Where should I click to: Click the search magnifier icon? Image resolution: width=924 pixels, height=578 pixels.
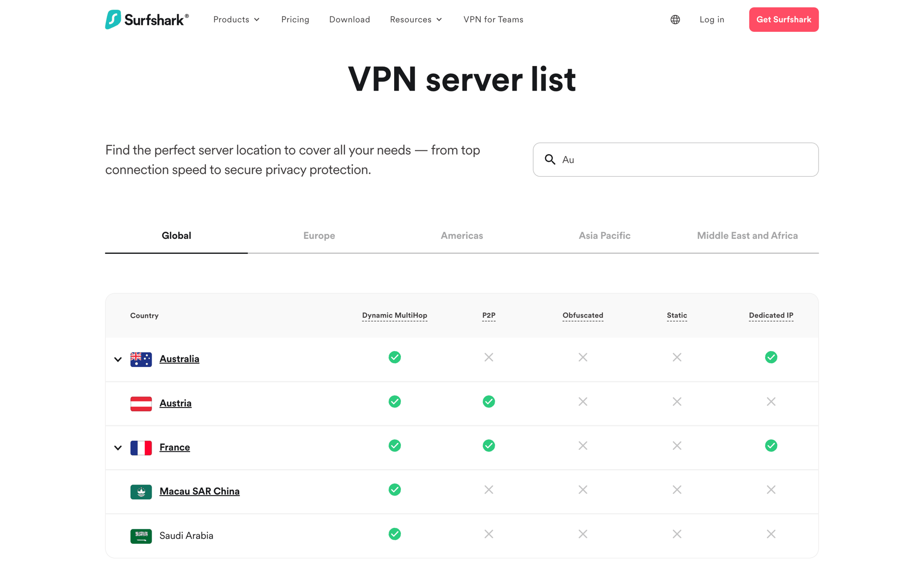[550, 159]
